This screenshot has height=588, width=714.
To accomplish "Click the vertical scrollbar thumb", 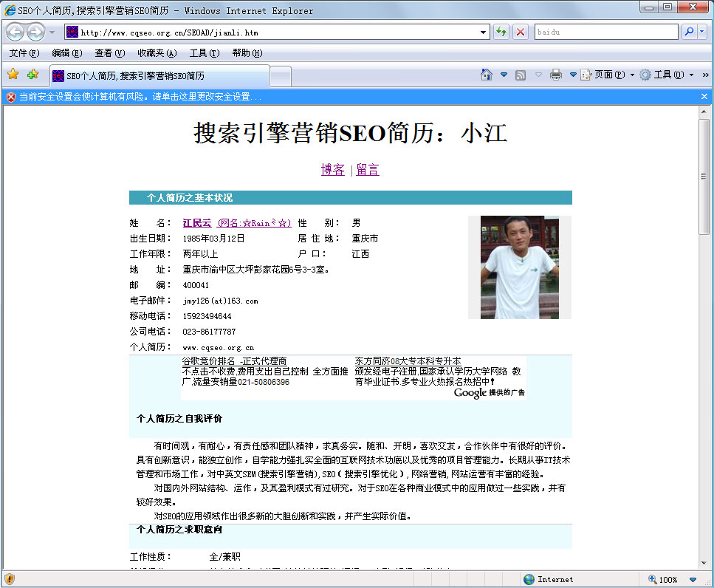I will click(704, 192).
